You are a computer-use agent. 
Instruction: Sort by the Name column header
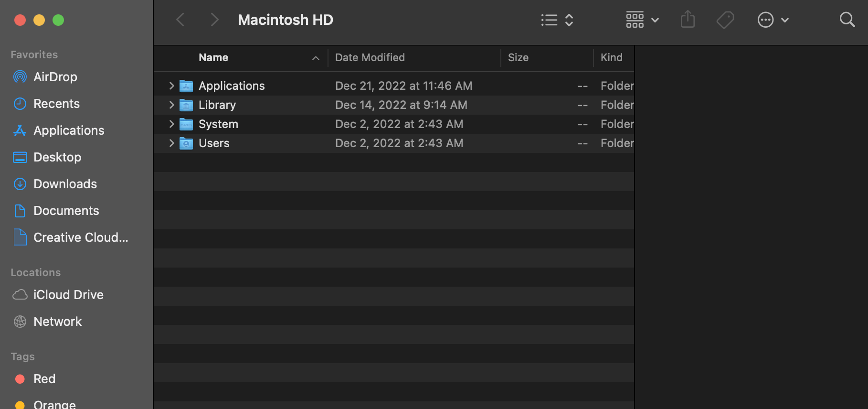[213, 57]
